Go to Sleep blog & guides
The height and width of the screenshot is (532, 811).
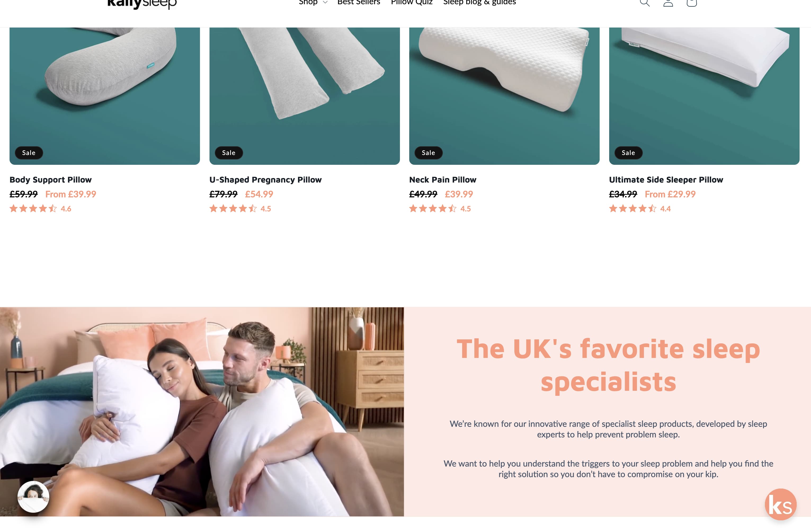tap(479, 3)
